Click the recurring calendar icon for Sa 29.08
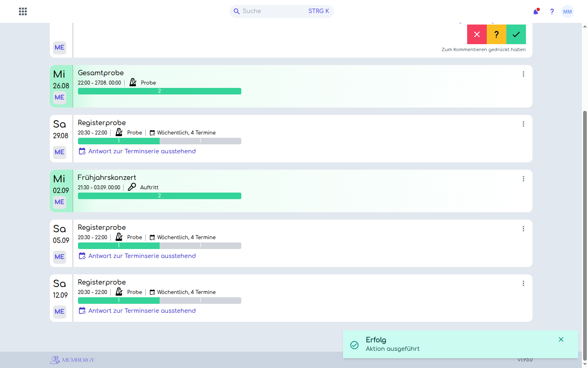588x368 pixels. pyautogui.click(x=152, y=133)
